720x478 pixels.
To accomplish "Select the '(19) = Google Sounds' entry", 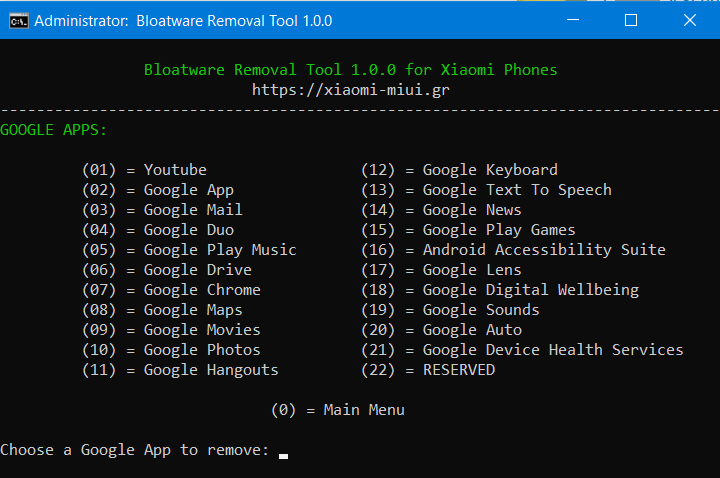I will (450, 310).
